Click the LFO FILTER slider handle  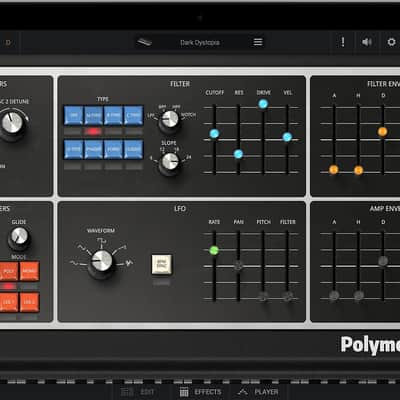288,296
